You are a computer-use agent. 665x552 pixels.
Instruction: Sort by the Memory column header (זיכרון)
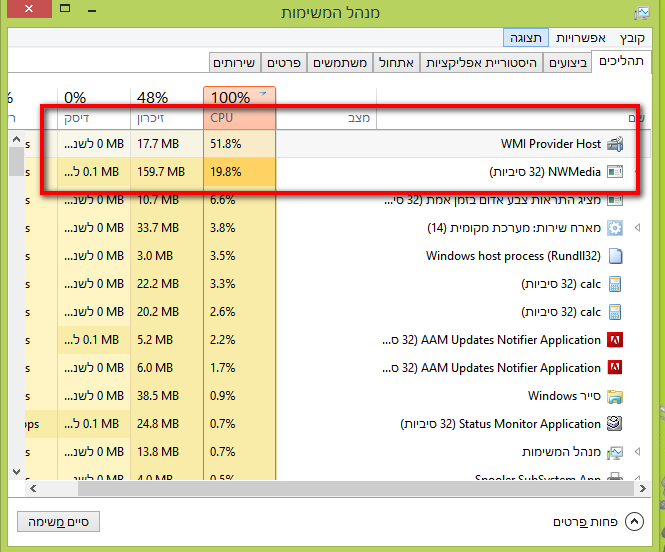pyautogui.click(x=167, y=108)
